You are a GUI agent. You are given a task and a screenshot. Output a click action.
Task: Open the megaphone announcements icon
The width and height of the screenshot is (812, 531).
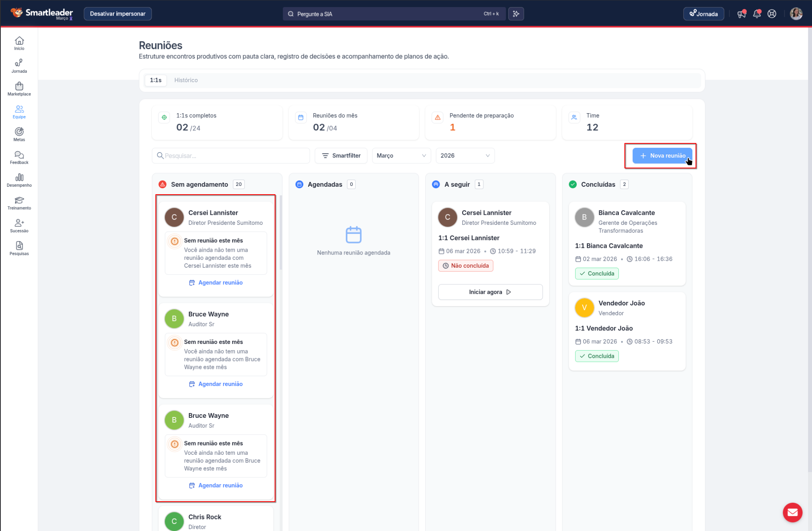tap(741, 14)
